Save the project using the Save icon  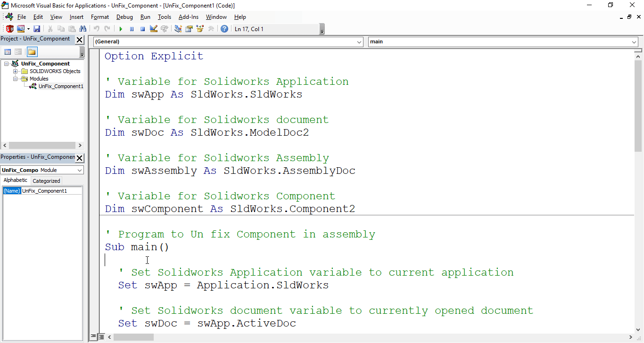click(37, 29)
